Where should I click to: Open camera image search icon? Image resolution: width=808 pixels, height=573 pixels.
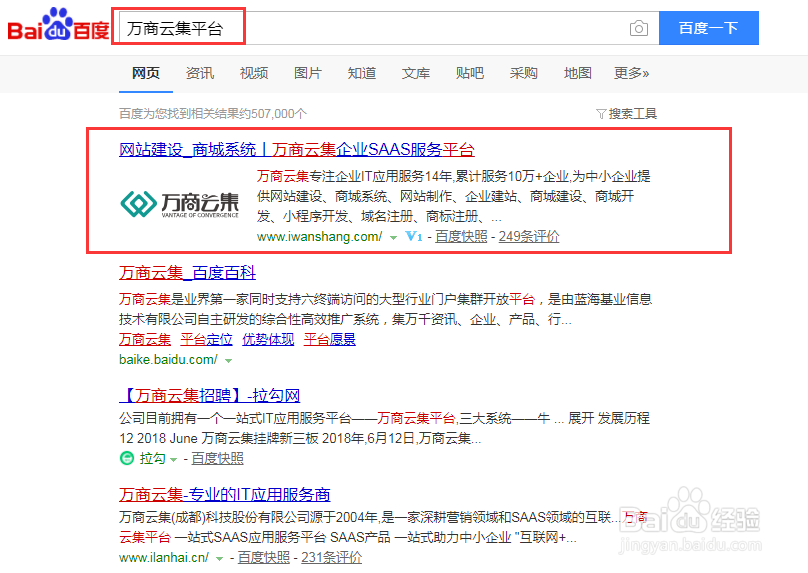638,28
